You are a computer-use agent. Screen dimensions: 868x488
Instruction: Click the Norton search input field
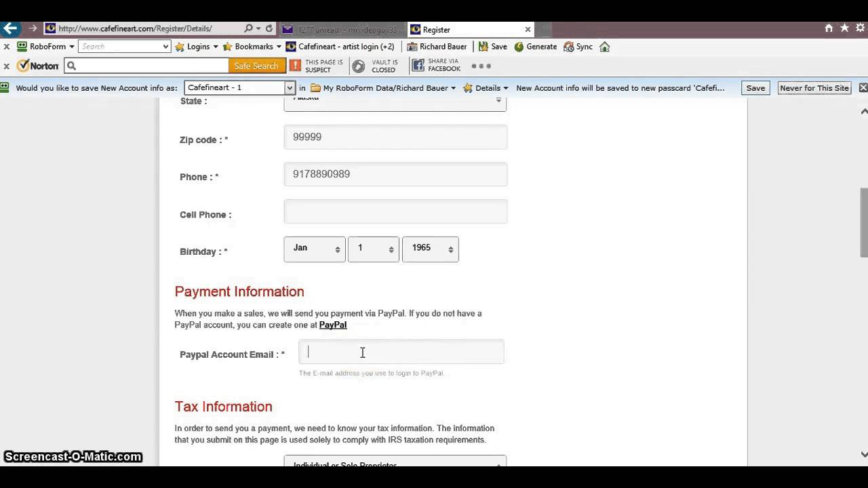(x=146, y=66)
